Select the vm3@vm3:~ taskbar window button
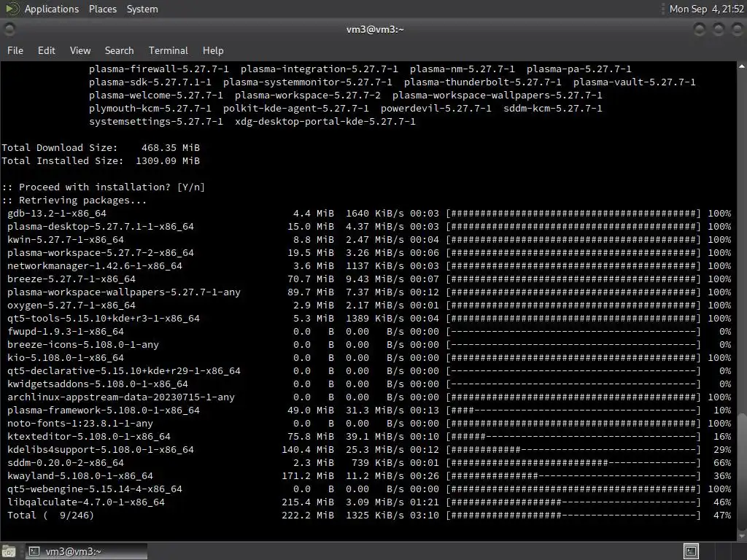The width and height of the screenshot is (747, 560). (86, 551)
